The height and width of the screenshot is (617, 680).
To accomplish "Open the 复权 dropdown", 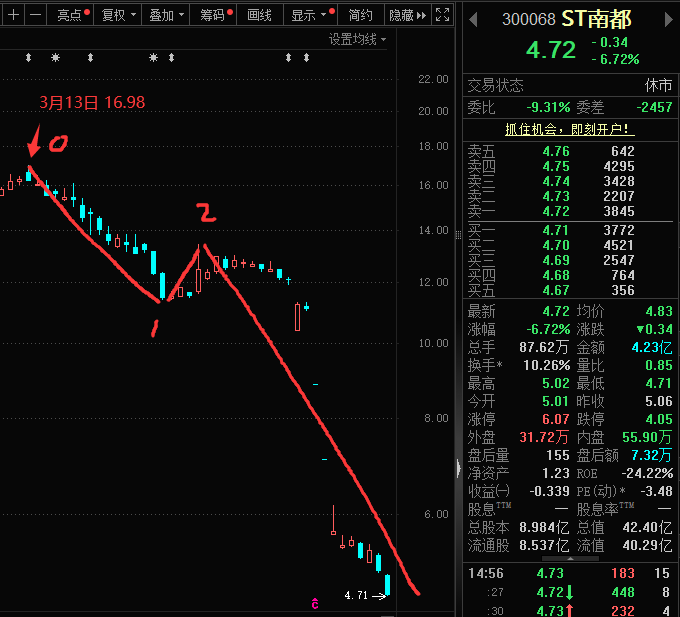I will [118, 15].
